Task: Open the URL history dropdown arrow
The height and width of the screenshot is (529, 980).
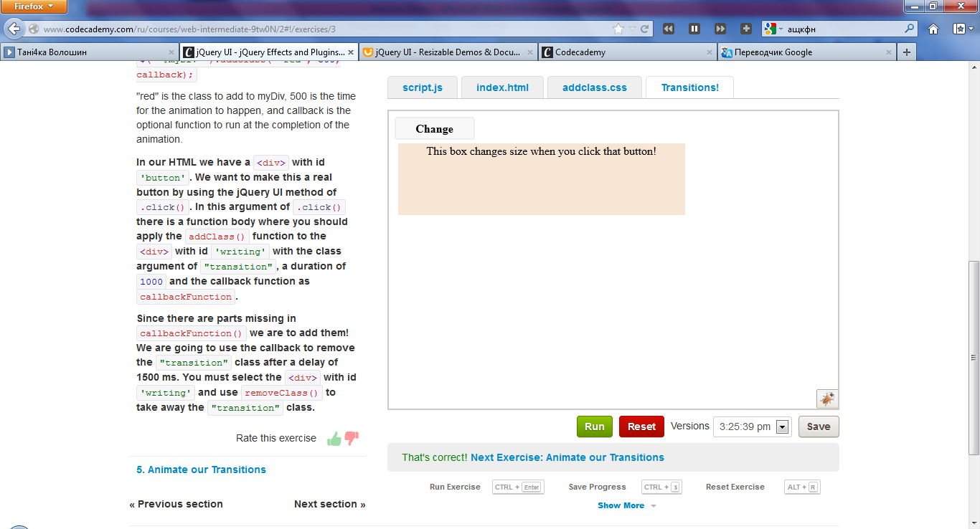Action: 632,29
